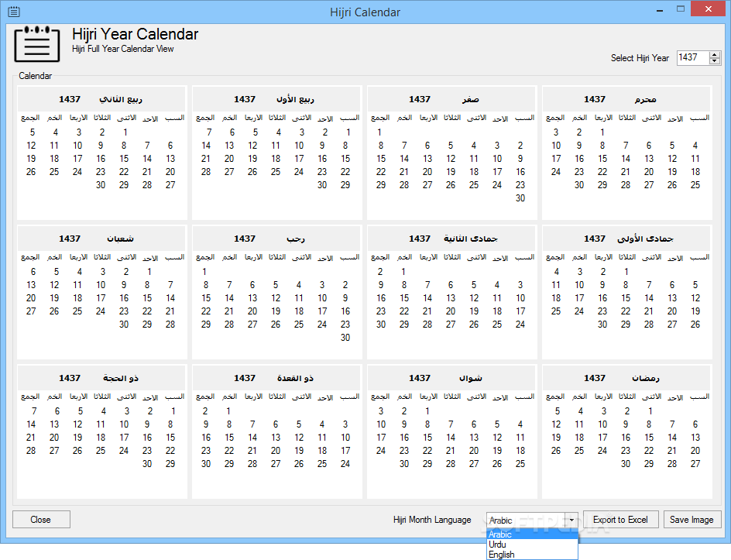Screen dimensions: 731x560
Task: Click the Jumada al-Ula 1437 month header
Action: 626,239
